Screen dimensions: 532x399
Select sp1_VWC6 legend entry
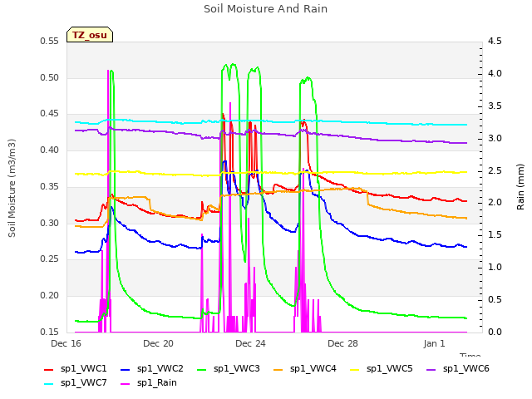[x=458, y=369]
